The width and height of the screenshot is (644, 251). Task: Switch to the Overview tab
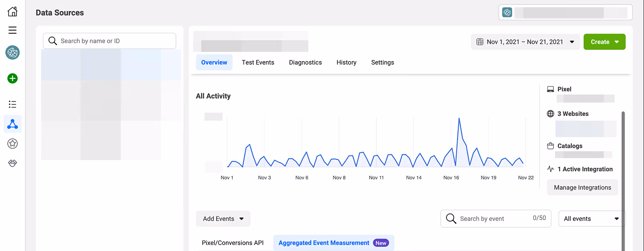(x=214, y=62)
